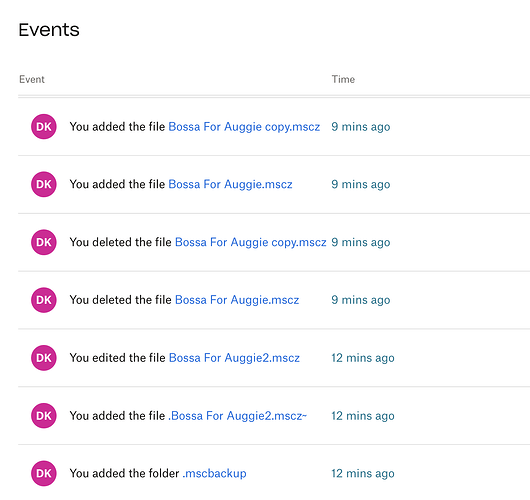Click 9 mins ago timestamp of first event
The width and height of the screenshot is (530, 500).
pos(361,127)
